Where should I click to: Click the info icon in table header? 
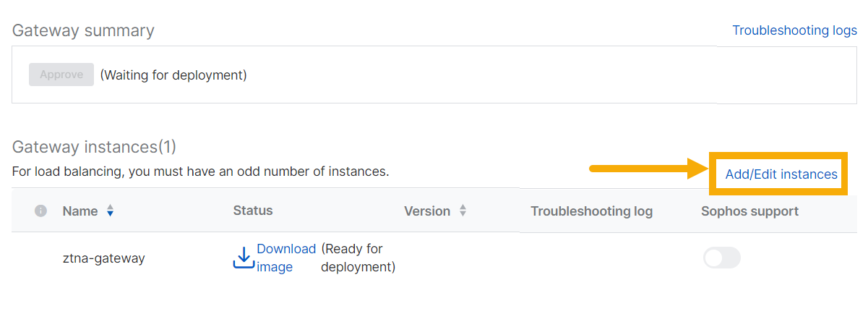pyautogui.click(x=41, y=211)
